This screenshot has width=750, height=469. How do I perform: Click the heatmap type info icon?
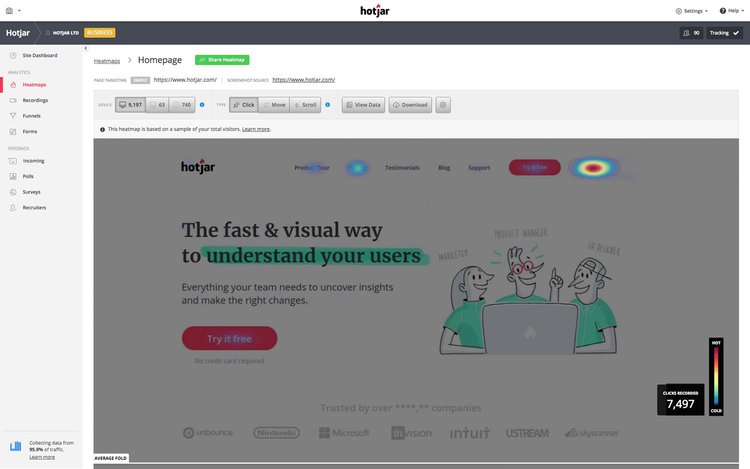328,105
